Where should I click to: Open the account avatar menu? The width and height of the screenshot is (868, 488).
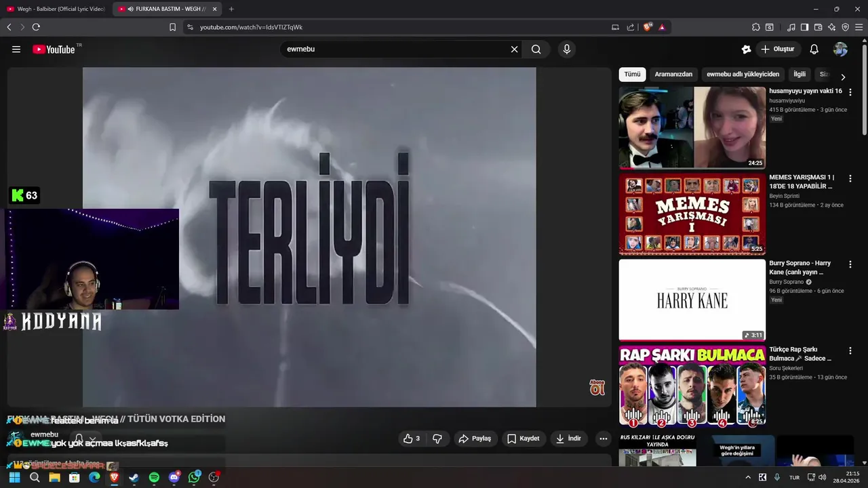tap(840, 49)
